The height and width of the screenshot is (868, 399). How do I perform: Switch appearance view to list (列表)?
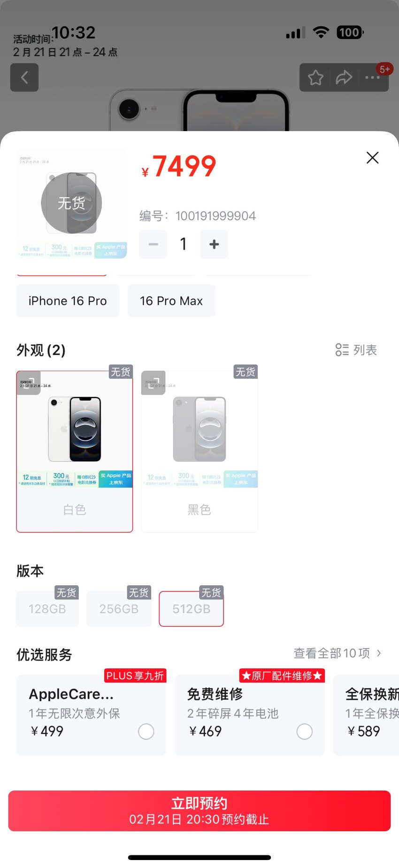tap(356, 350)
